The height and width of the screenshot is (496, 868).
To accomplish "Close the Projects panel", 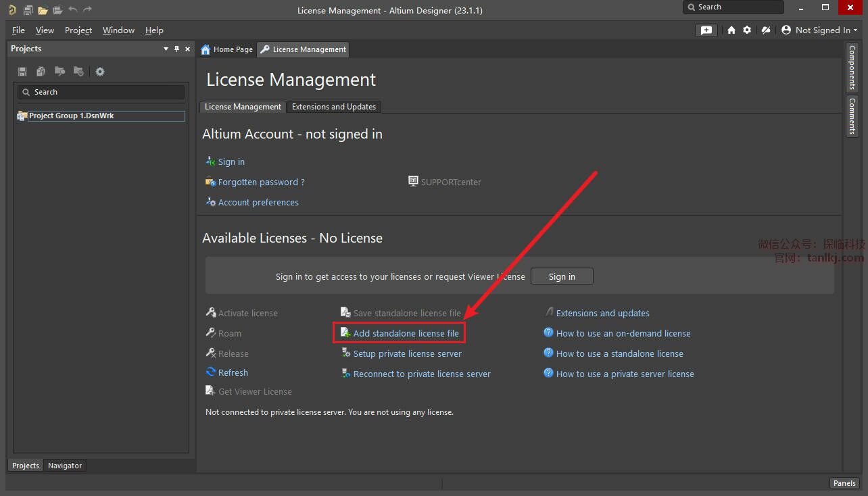I will 187,49.
